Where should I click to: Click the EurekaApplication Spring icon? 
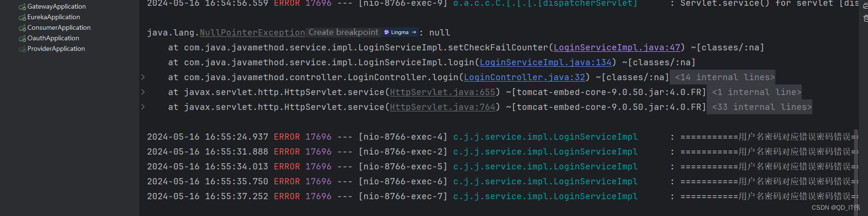click(22, 17)
